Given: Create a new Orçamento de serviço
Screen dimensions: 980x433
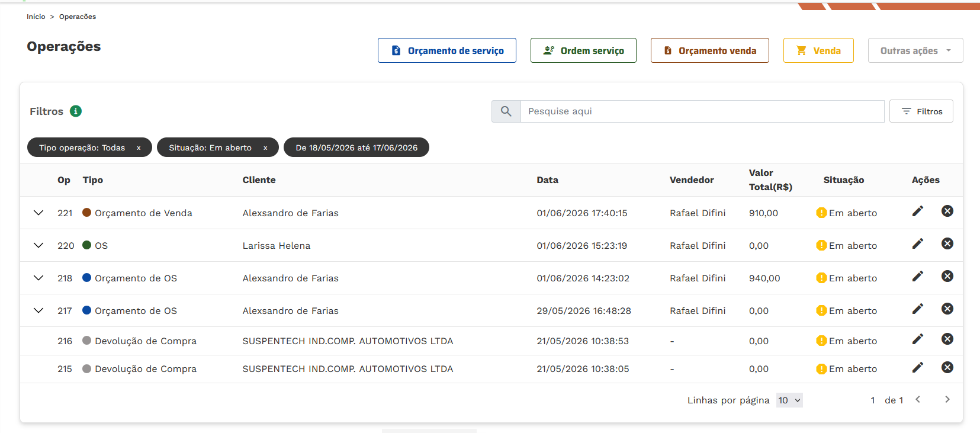Looking at the screenshot, I should click(x=447, y=50).
